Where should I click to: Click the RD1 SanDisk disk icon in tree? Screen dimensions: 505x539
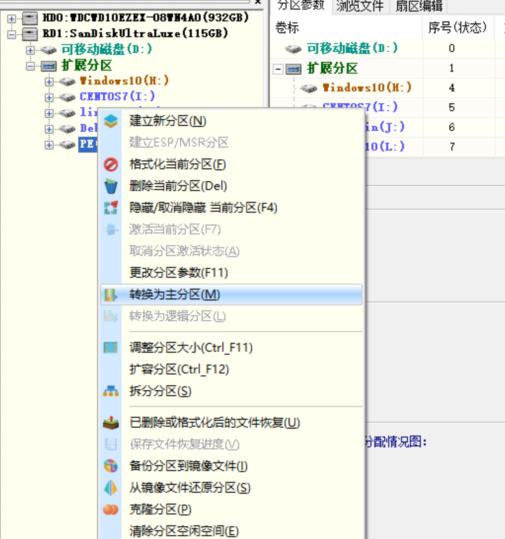pos(30,34)
